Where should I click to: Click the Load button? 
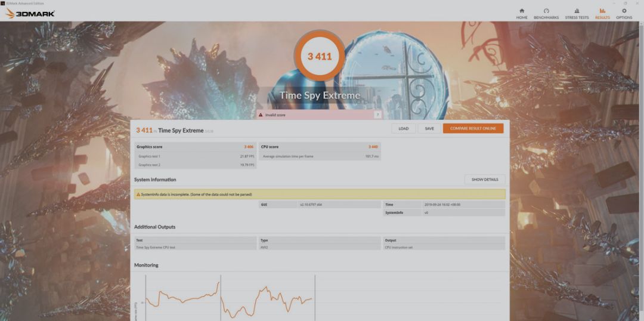[403, 129]
